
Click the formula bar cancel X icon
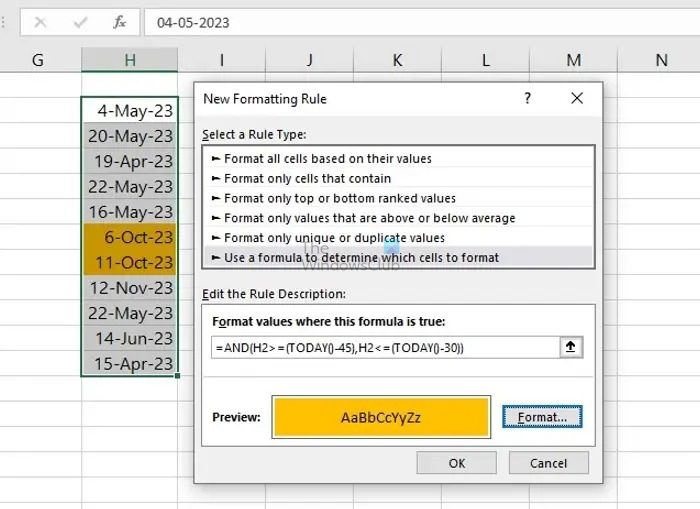[x=40, y=21]
